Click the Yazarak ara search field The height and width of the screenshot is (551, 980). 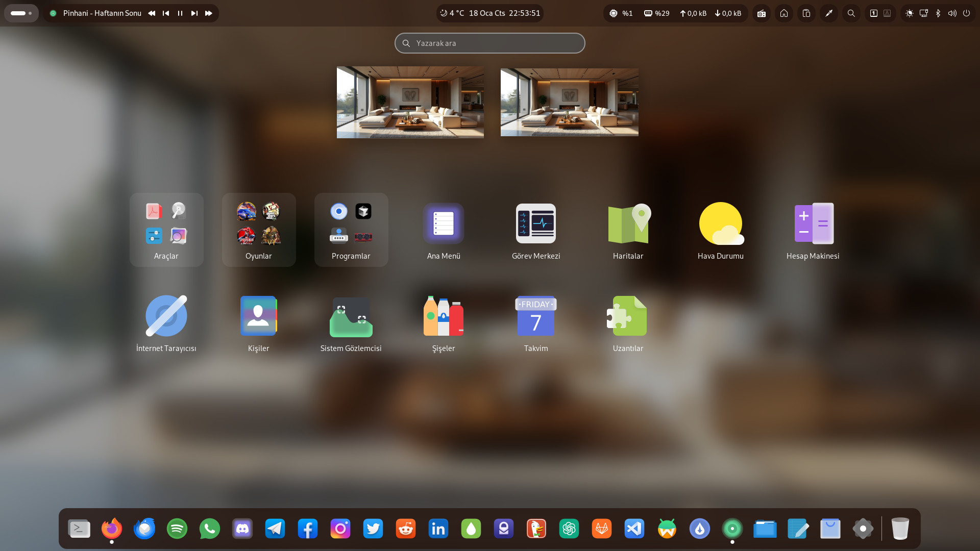click(x=490, y=43)
